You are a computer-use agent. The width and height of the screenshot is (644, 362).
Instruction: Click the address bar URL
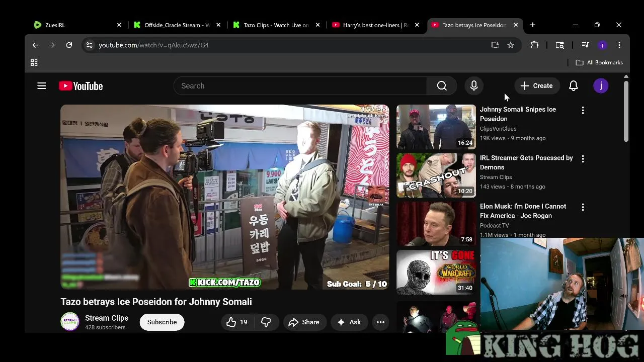click(153, 45)
